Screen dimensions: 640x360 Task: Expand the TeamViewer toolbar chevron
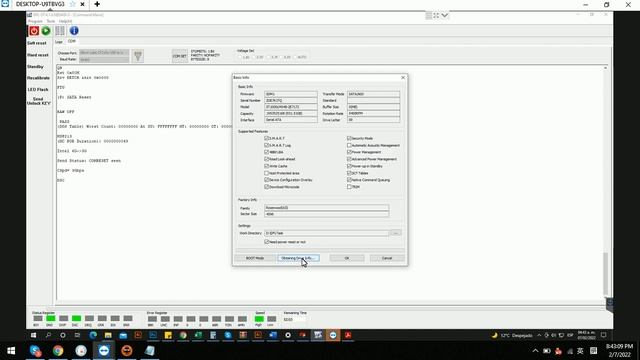point(445,16)
